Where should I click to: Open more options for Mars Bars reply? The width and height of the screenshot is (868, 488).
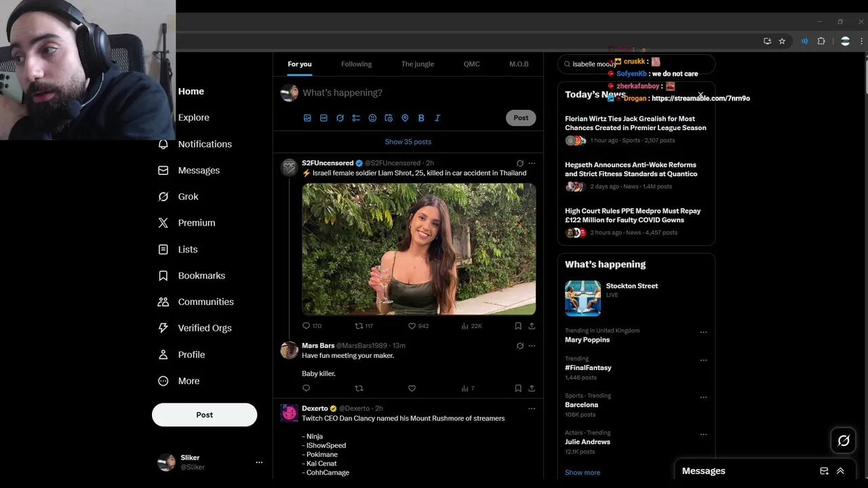pos(532,346)
